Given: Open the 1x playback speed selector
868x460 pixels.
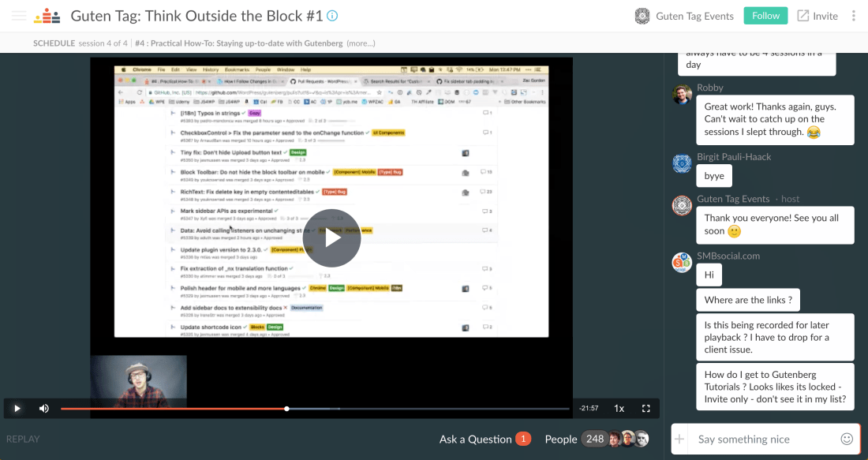Looking at the screenshot, I should point(619,408).
